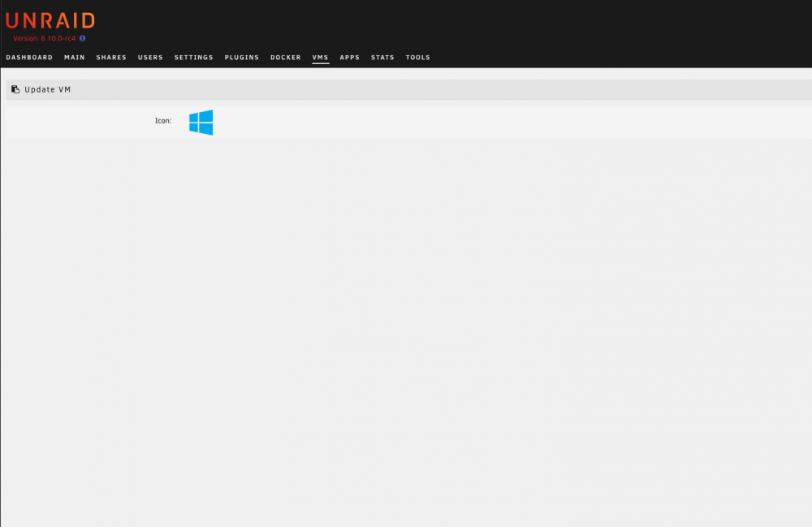The width and height of the screenshot is (812, 527).
Task: Click the Icon: label
Action: point(163,121)
